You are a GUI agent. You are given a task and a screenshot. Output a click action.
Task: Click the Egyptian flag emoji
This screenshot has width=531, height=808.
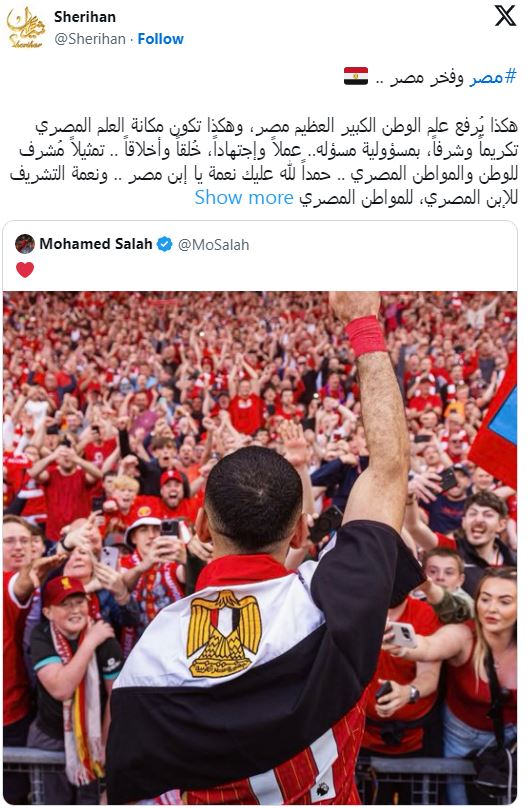click(356, 76)
